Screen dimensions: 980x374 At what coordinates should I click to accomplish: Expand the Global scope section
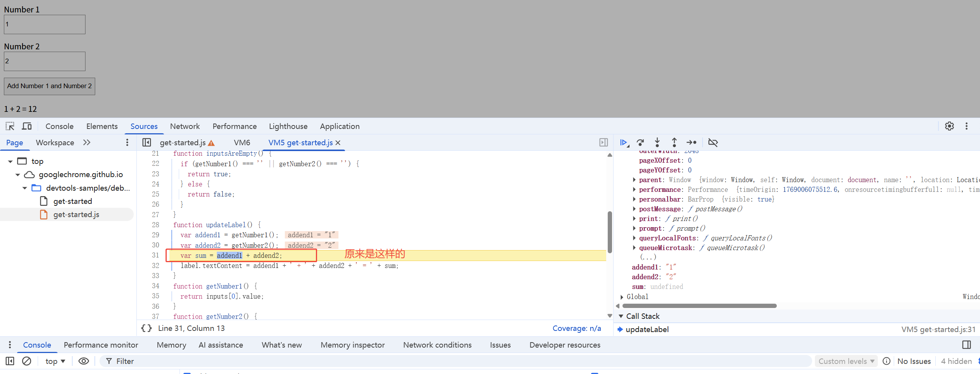click(x=622, y=297)
